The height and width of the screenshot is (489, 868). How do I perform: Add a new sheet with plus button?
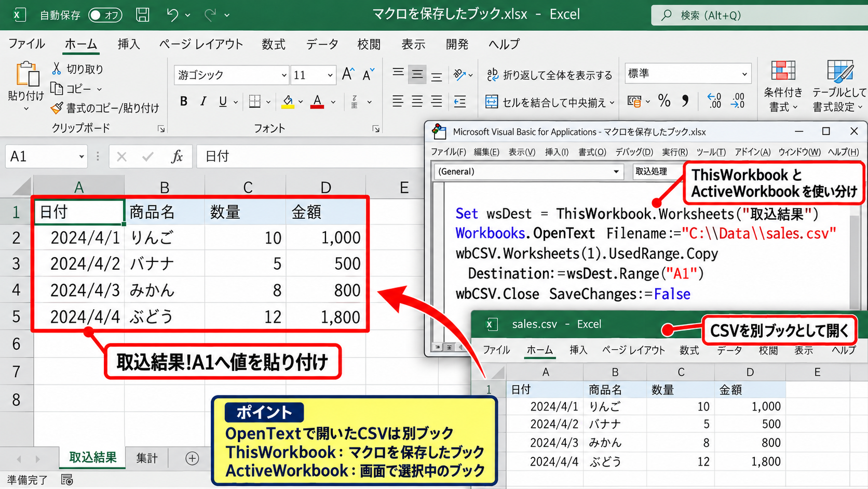[192, 458]
